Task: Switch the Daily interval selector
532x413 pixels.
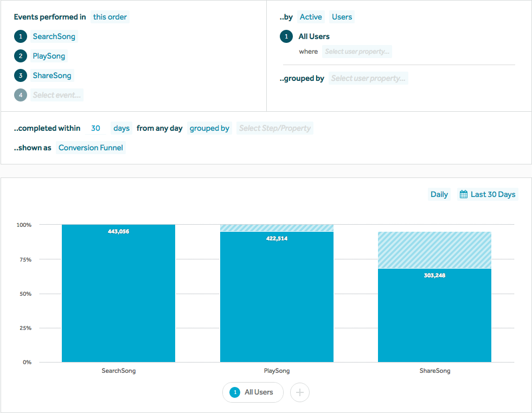Action: [x=439, y=194]
